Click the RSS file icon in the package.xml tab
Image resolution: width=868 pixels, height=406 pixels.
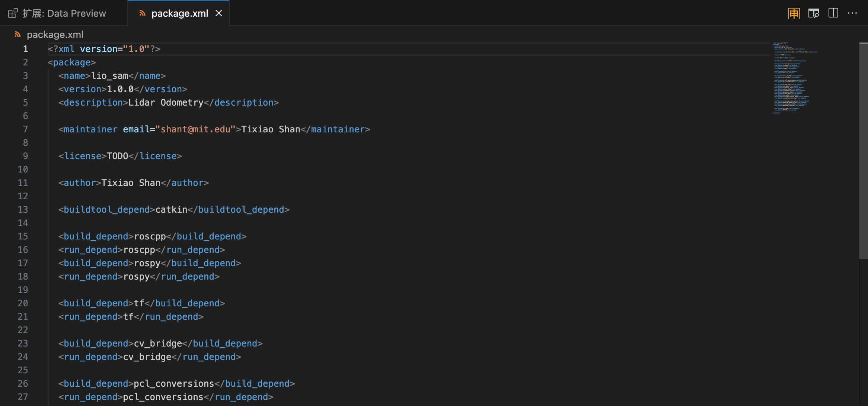pos(142,13)
